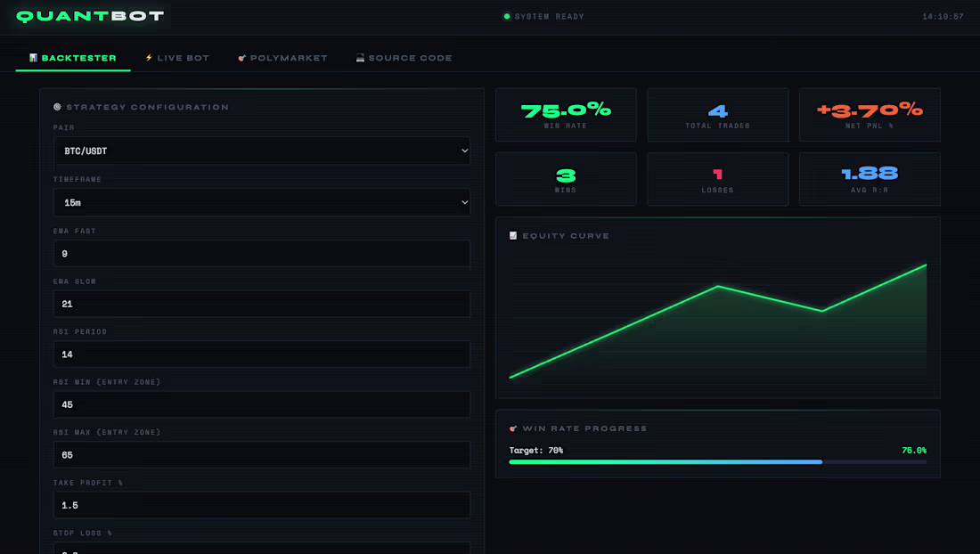Click the Equity Curve chart icon
This screenshot has height=554, width=980.
513,235
